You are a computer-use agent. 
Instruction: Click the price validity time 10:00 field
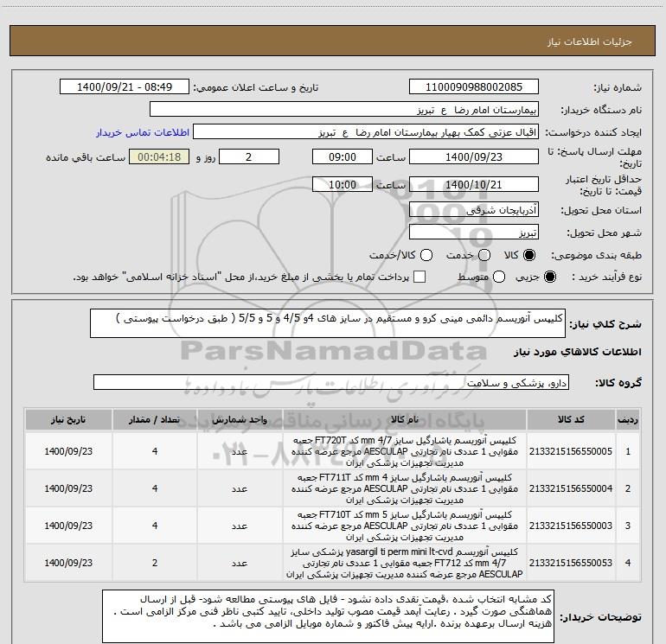343,184
